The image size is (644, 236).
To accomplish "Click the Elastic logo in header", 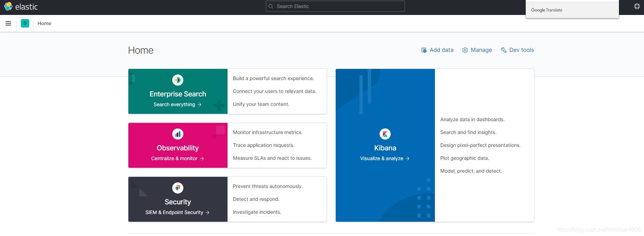I will pos(21,6).
